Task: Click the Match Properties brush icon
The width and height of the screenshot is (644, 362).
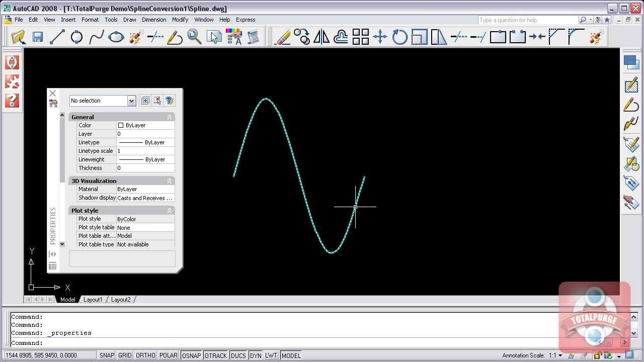Action: pyautogui.click(x=234, y=37)
